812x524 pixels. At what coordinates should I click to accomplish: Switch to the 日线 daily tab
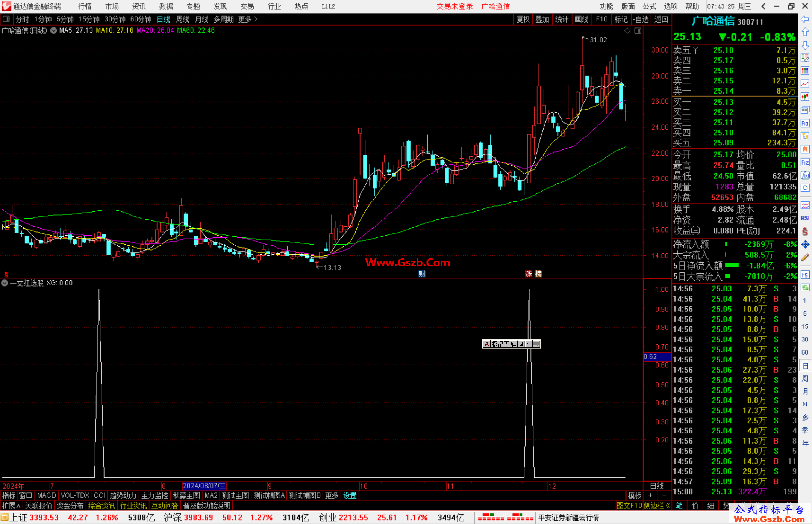(x=163, y=19)
